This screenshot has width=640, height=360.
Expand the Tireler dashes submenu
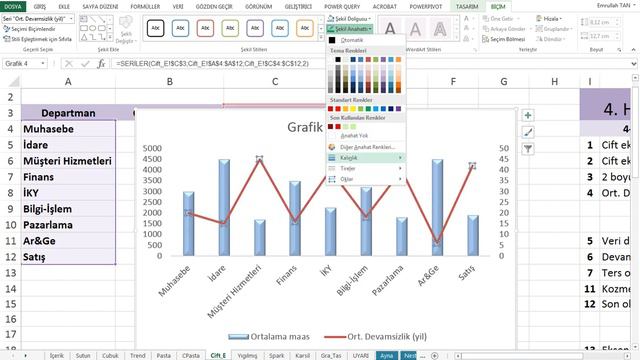[x=366, y=168]
